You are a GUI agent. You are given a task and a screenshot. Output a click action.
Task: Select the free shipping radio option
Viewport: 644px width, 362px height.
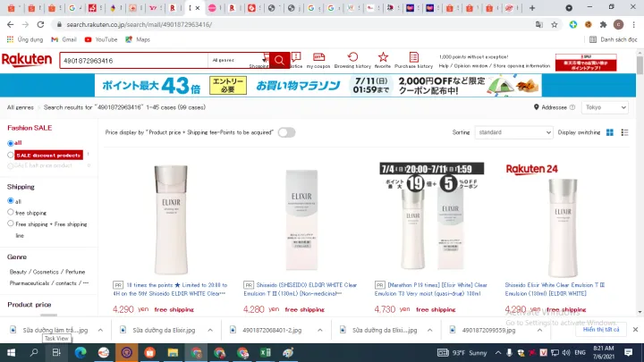[11, 213]
